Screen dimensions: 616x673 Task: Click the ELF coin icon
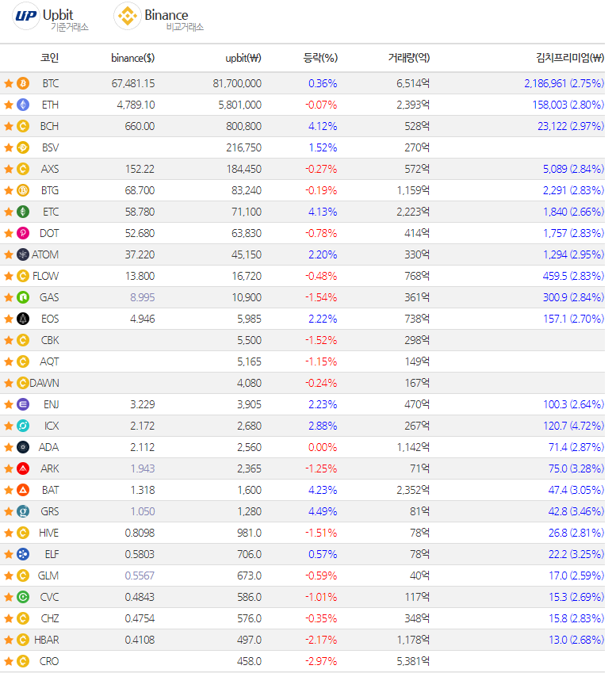tap(23, 554)
